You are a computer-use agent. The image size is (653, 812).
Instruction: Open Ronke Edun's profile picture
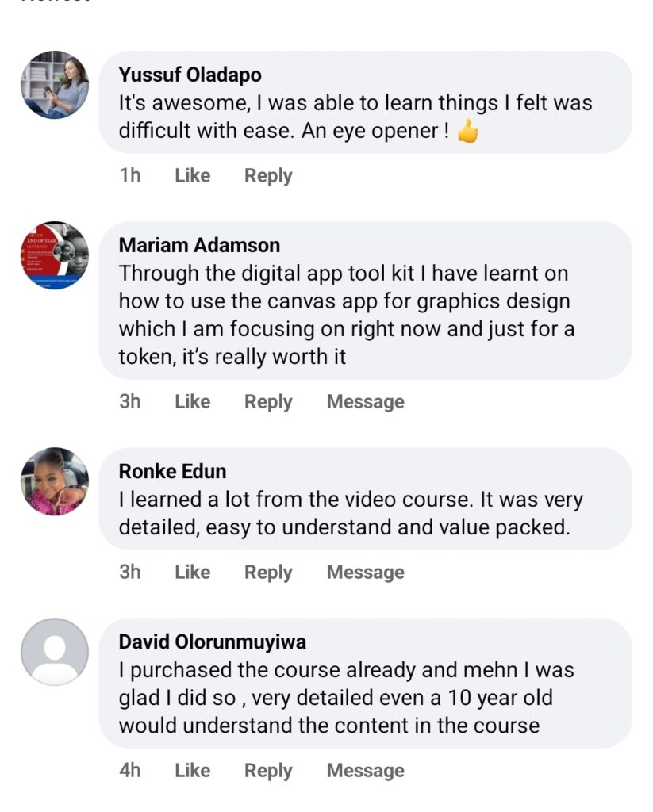pyautogui.click(x=54, y=481)
